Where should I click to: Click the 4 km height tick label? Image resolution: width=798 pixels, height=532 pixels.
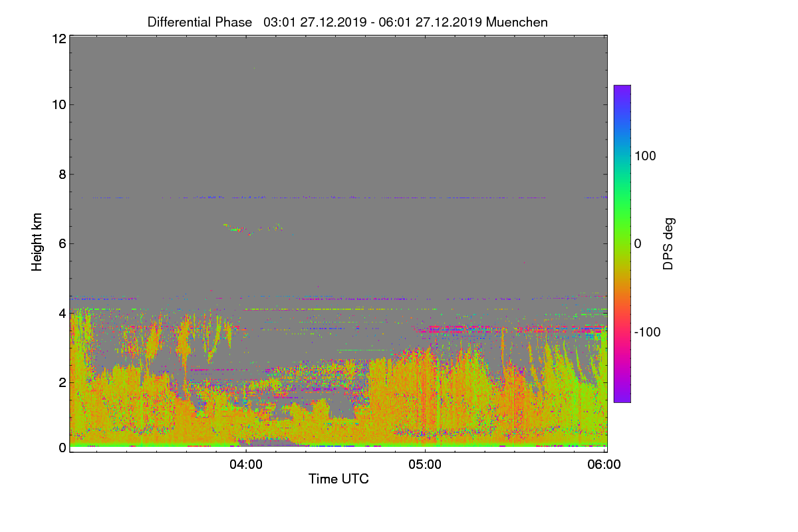coord(62,313)
